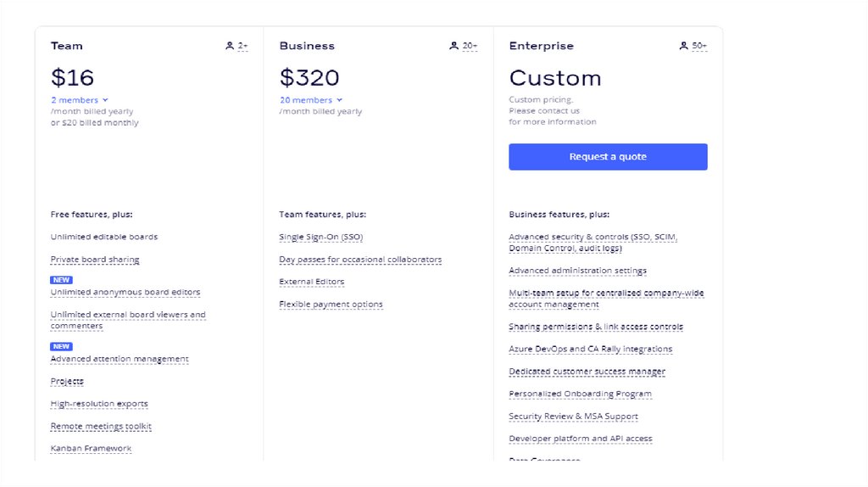Open the Team plan '2 members' dropdown
The width and height of the screenshot is (868, 487).
(79, 100)
